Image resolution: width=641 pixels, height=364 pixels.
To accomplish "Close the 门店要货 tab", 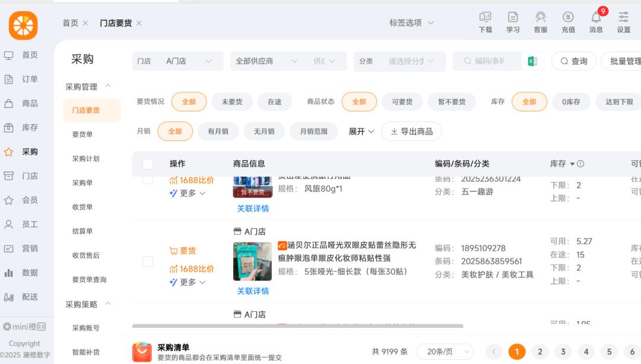I will pos(139,23).
